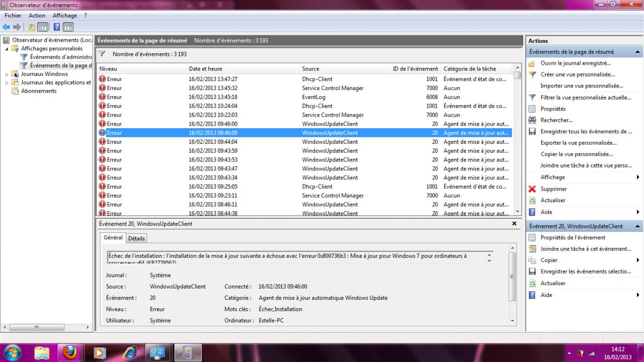The height and width of the screenshot is (362, 644).
Task: Select Abonnements in the console tree
Action: pyautogui.click(x=39, y=91)
